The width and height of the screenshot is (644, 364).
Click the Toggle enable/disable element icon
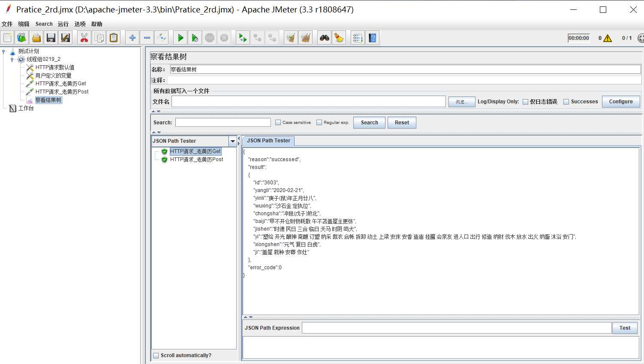(162, 38)
